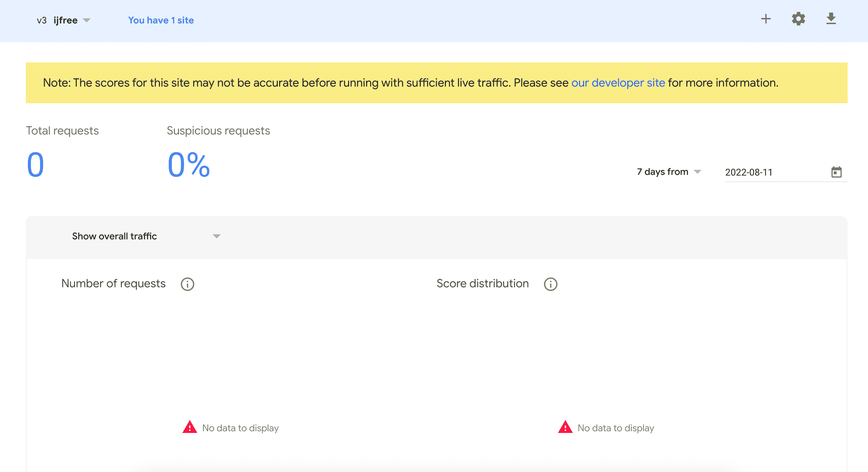Image resolution: width=868 pixels, height=472 pixels.
Task: Open settings with the gear icon
Action: 798,19
